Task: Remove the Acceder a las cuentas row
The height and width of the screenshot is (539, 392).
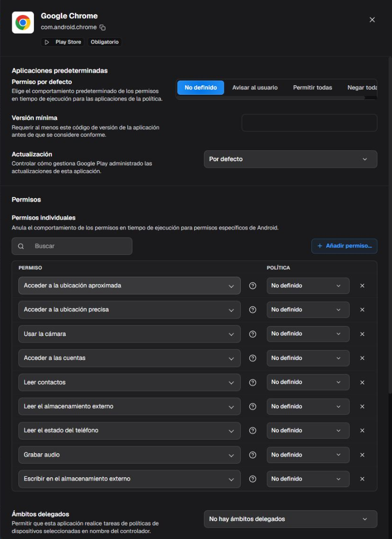Action: point(362,358)
